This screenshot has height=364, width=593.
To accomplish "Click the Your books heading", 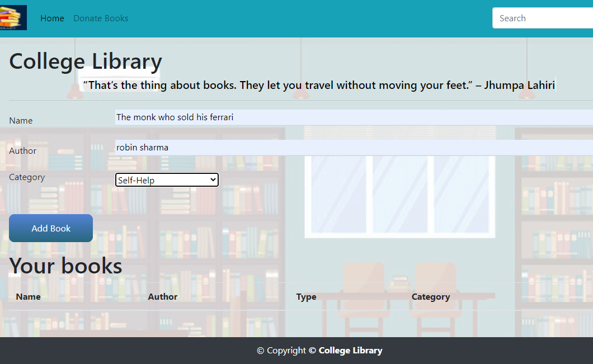I will click(x=65, y=266).
